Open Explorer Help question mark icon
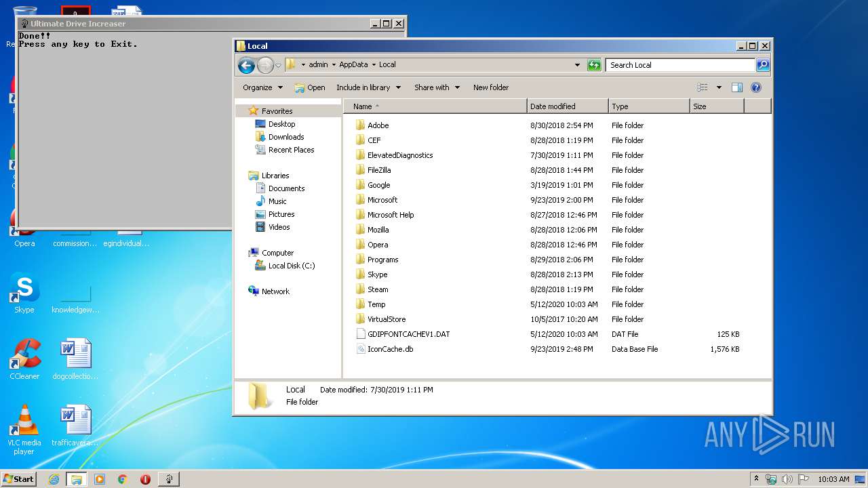This screenshot has width=868, height=488. pyautogui.click(x=756, y=87)
